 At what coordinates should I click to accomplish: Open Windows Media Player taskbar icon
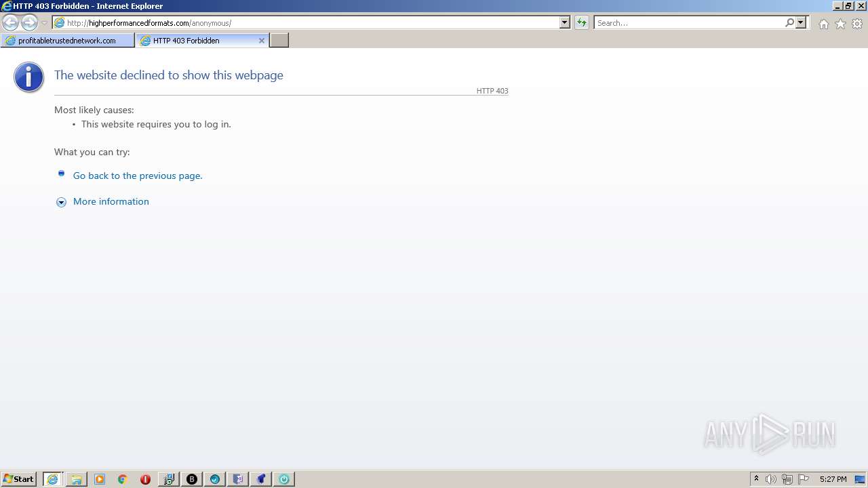coord(100,479)
